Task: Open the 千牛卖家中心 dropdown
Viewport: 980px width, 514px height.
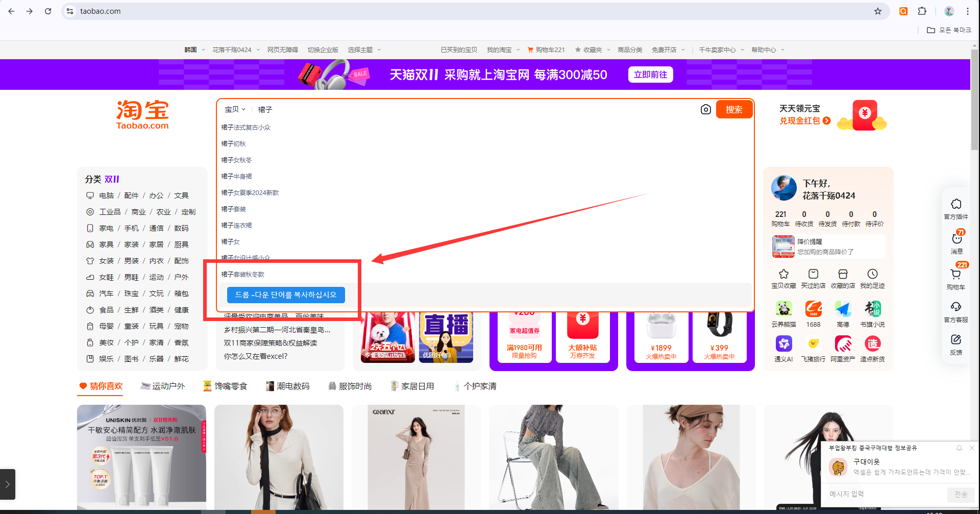Action: (721, 50)
